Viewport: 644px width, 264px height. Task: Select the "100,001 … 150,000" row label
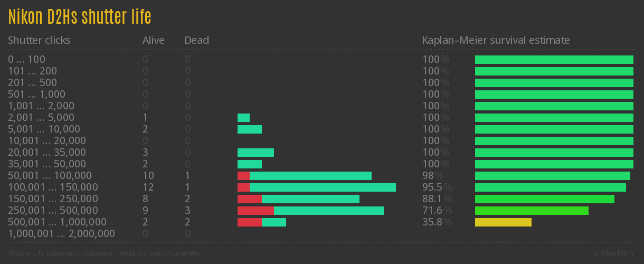pos(53,187)
